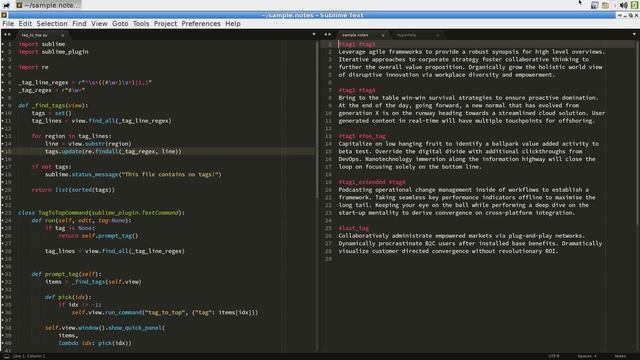Viewport: 640px width, 360px height.
Task: Open the Help menu
Action: pyautogui.click(x=233, y=24)
